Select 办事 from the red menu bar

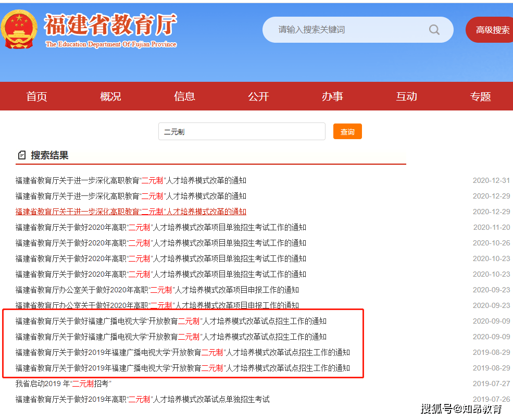pyautogui.click(x=332, y=96)
